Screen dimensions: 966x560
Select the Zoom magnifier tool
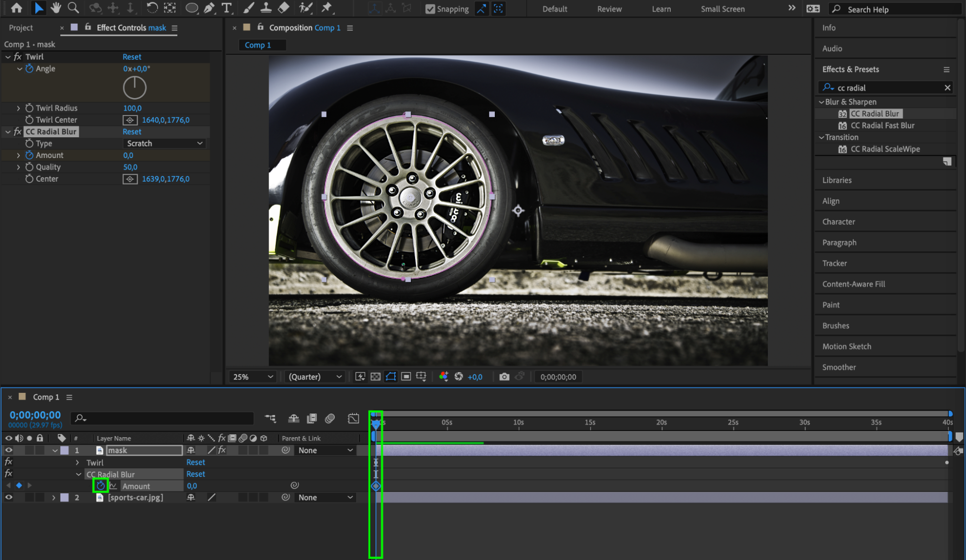[73, 8]
